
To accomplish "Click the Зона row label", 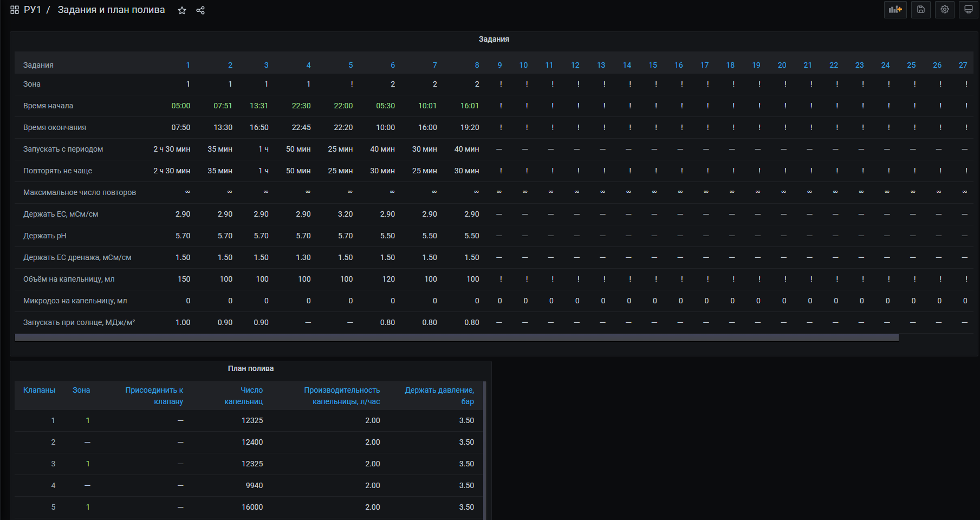I will point(32,84).
